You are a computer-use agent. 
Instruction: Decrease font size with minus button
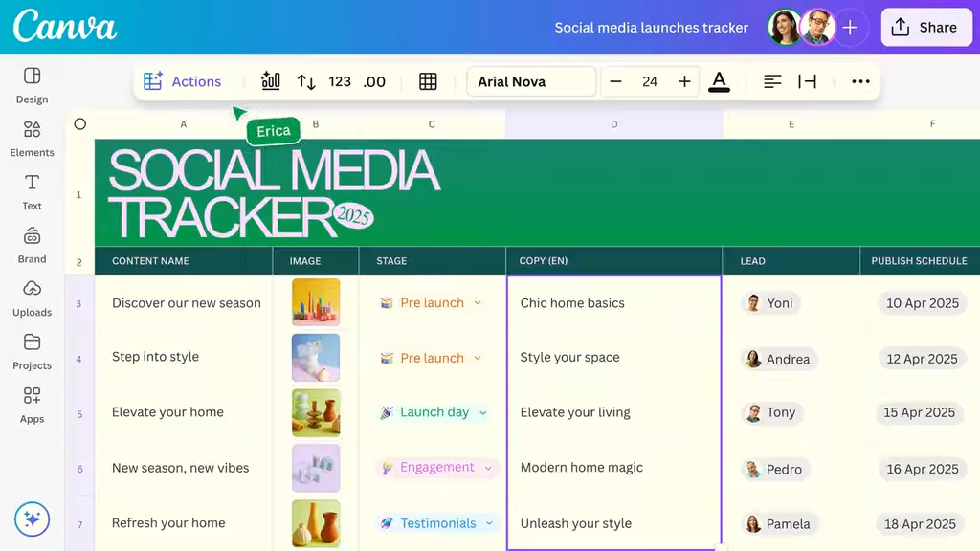point(615,82)
